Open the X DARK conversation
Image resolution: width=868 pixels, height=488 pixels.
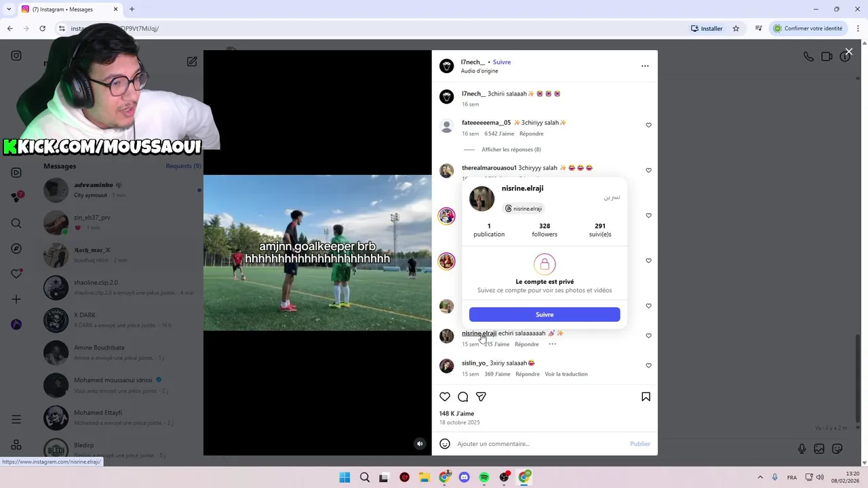[x=121, y=320]
